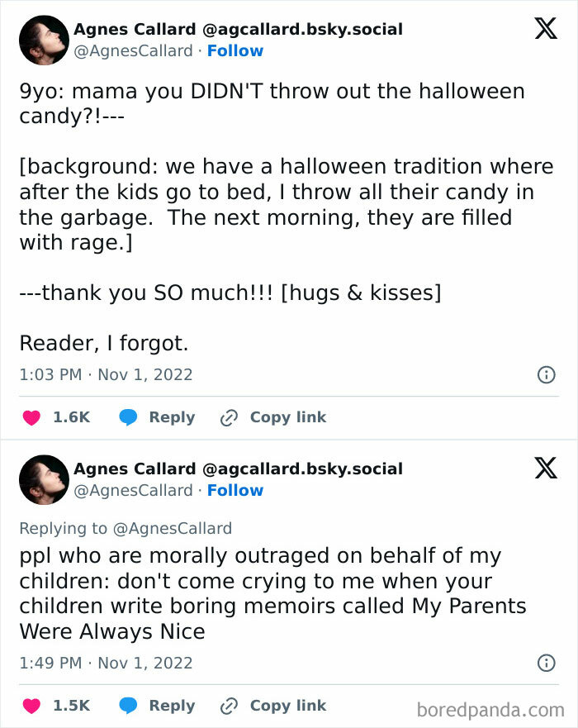This screenshot has height=728, width=578.
Task: Follow Agnes Callard from the first tweet
Action: (x=236, y=51)
